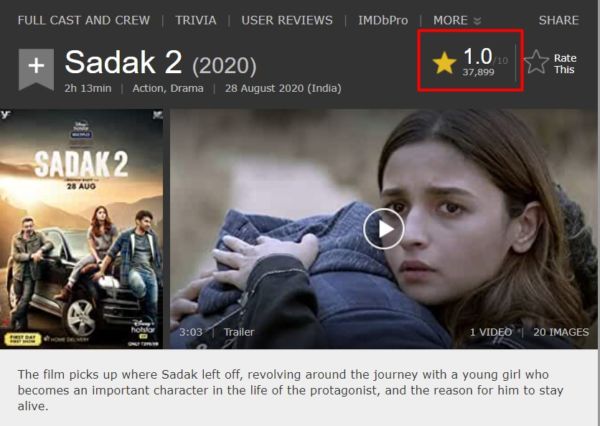Image resolution: width=600 pixels, height=426 pixels.
Task: Click the yellow rating star
Action: pos(444,63)
